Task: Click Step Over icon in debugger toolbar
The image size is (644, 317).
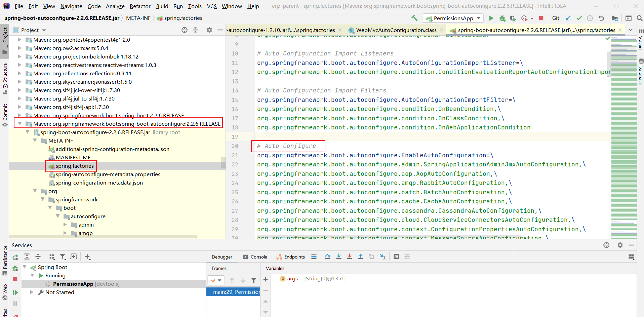Action: [328, 256]
